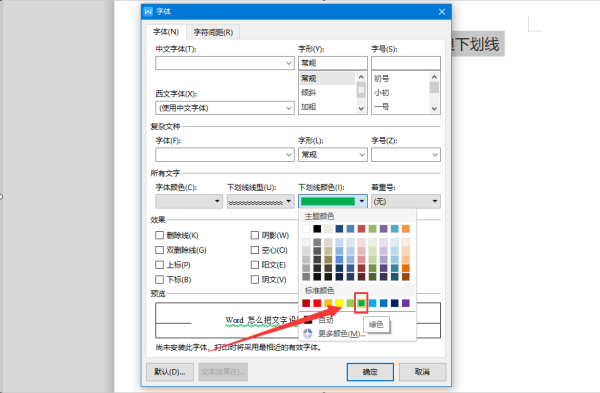Pick the white theme color swatch
The width and height of the screenshot is (600, 393).
pyautogui.click(x=306, y=229)
